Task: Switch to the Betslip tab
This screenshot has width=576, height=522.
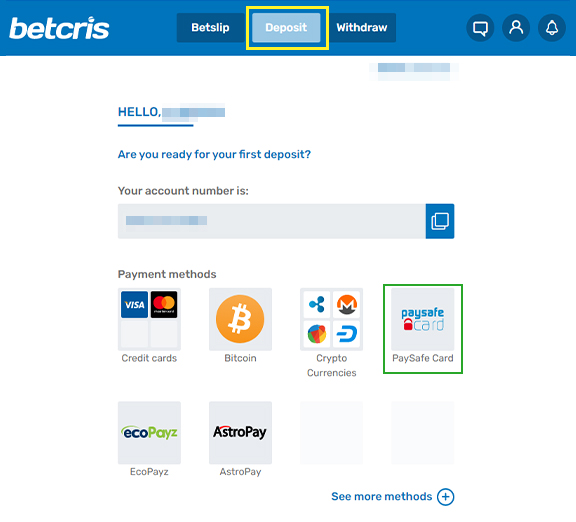Action: tap(210, 28)
